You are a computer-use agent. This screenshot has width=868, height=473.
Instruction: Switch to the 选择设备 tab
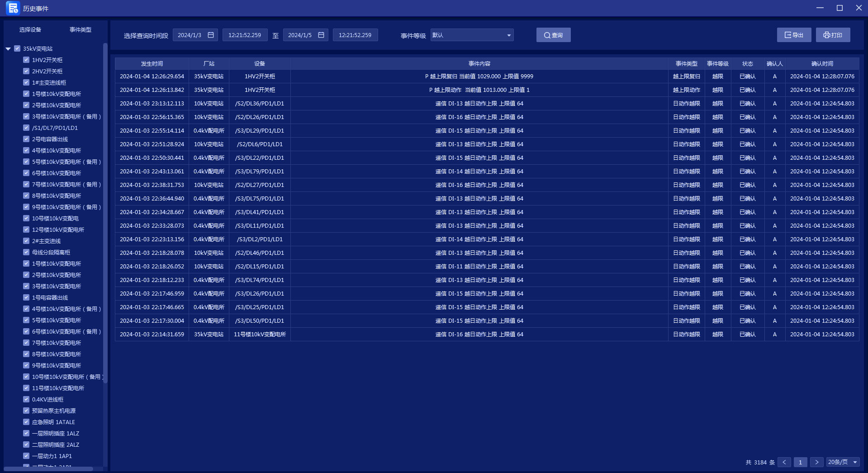[x=30, y=29]
